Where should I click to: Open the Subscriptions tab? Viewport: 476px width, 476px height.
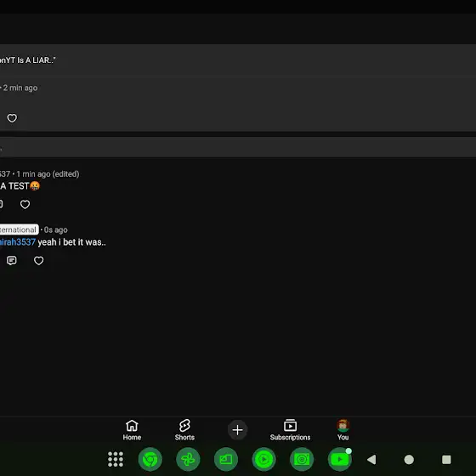point(290,430)
